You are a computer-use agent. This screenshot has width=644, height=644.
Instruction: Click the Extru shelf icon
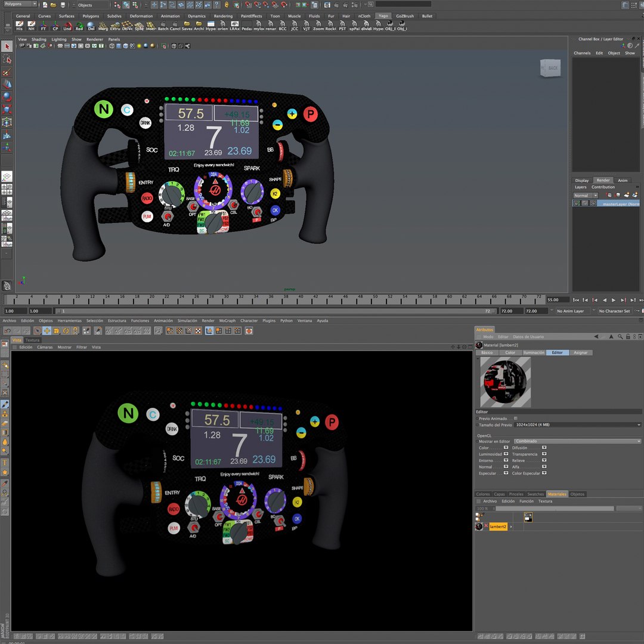click(115, 26)
